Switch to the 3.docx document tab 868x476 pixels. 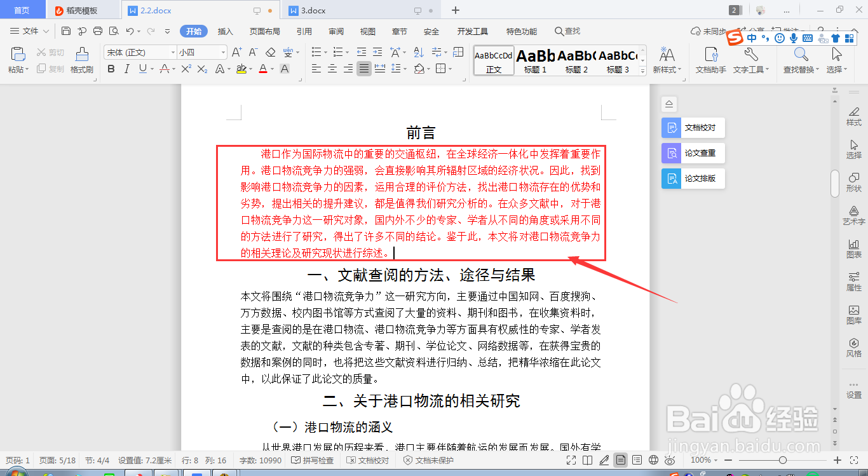(x=362, y=10)
